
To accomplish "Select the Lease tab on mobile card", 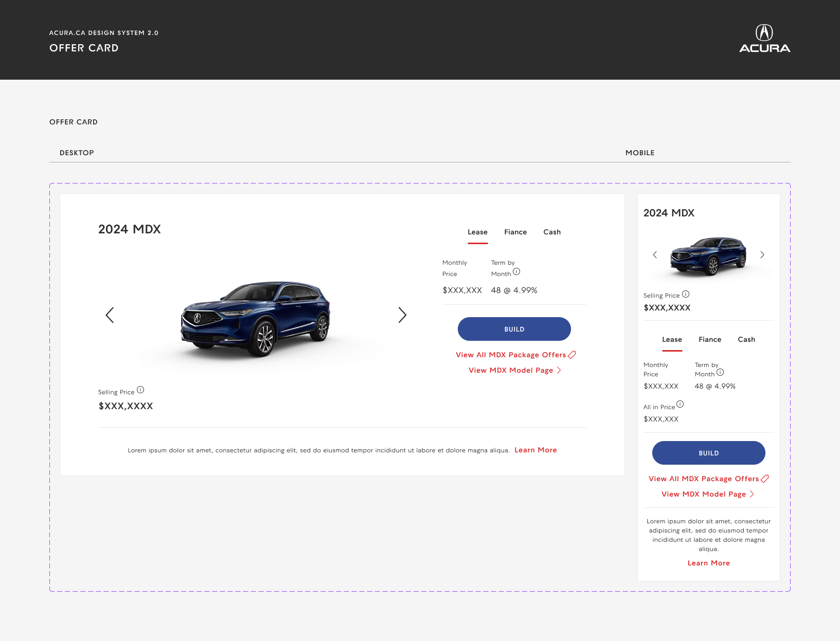I will (x=672, y=340).
